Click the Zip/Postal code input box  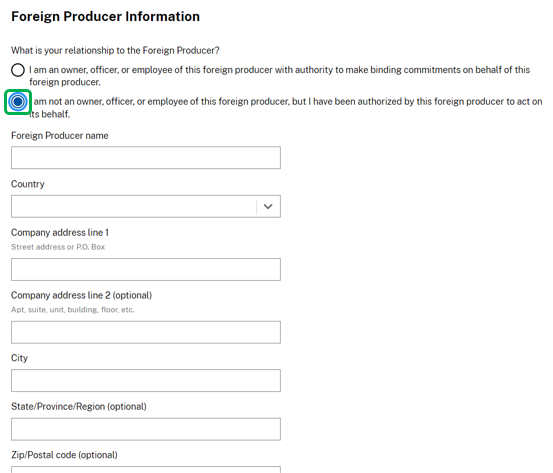(146, 470)
